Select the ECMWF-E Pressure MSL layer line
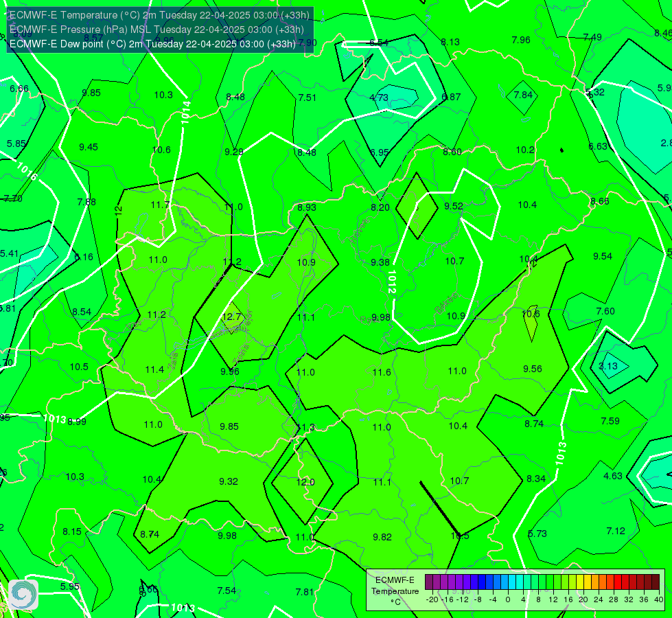This screenshot has width=672, height=618. [157, 30]
